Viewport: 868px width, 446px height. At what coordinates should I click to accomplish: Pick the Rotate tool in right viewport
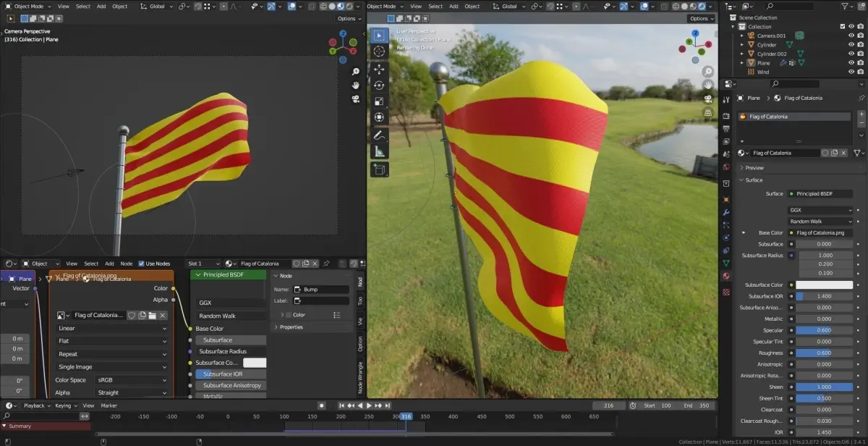(x=380, y=85)
